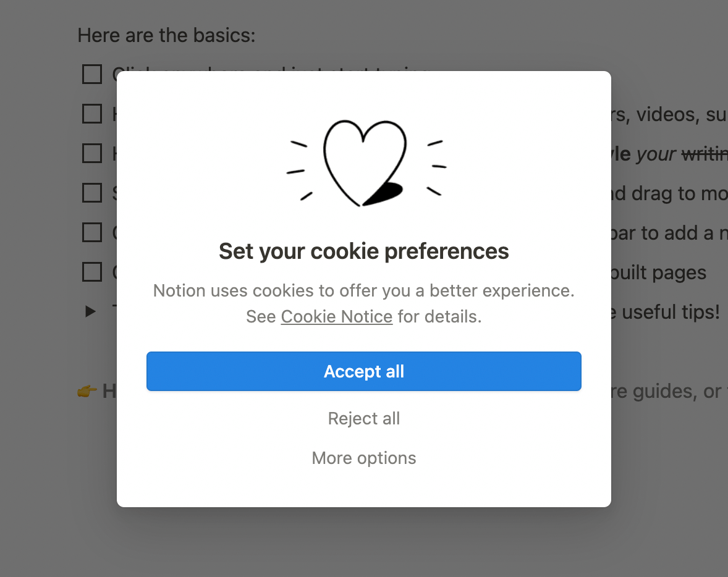
Task: Tick the checkbox on the line mentioning bar to add
Action: [92, 232]
